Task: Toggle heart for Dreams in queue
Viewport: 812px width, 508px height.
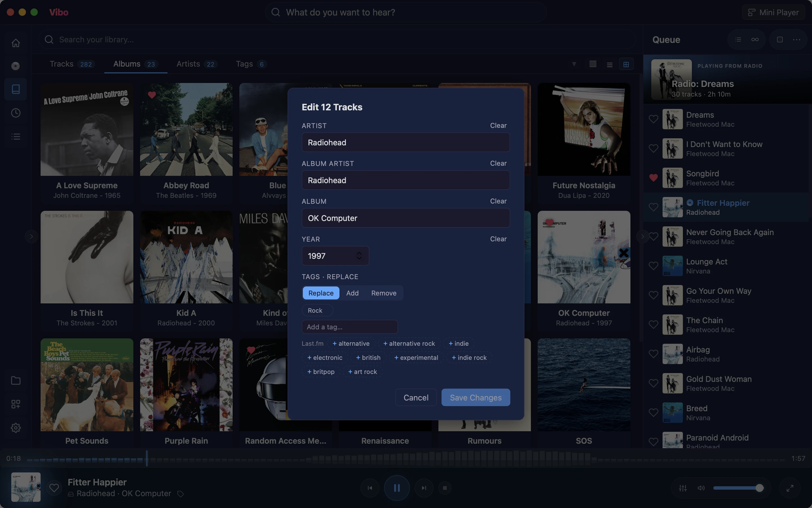Action: point(653,119)
